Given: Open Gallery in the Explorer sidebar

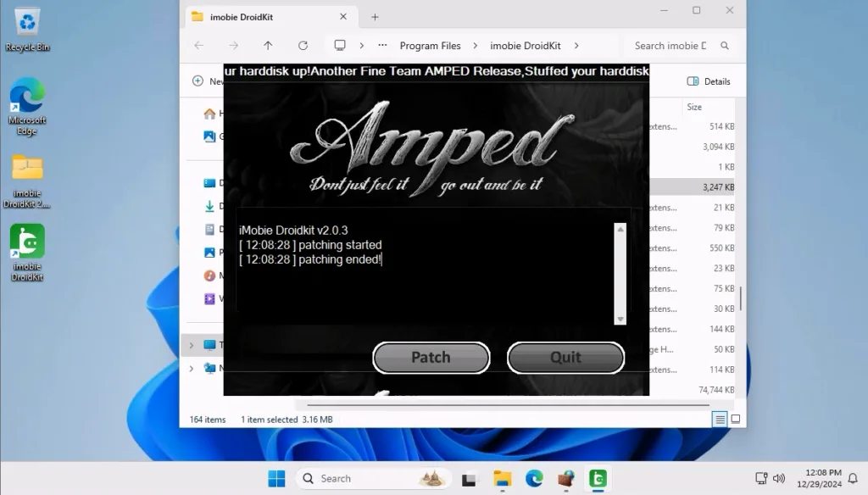Looking at the screenshot, I should point(210,136).
